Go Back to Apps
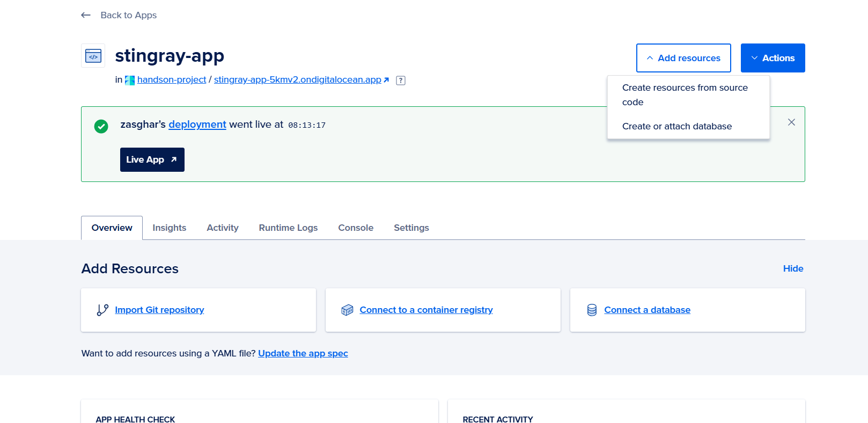This screenshot has height=423, width=868. (x=129, y=15)
